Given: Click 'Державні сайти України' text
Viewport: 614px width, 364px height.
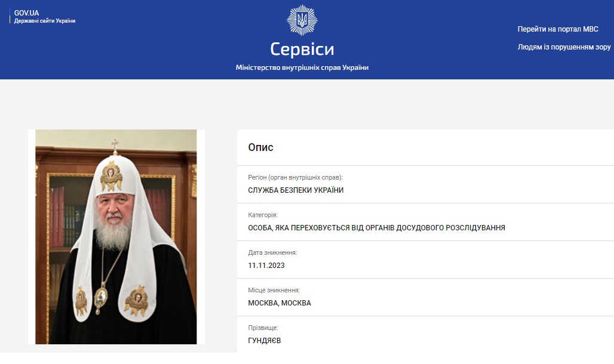Looking at the screenshot, I should click(45, 21).
